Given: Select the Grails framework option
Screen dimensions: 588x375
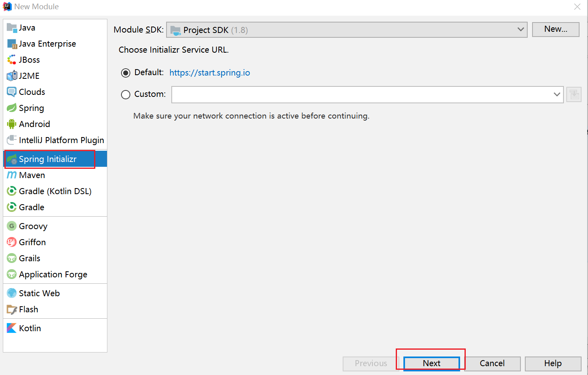Looking at the screenshot, I should click(29, 258).
